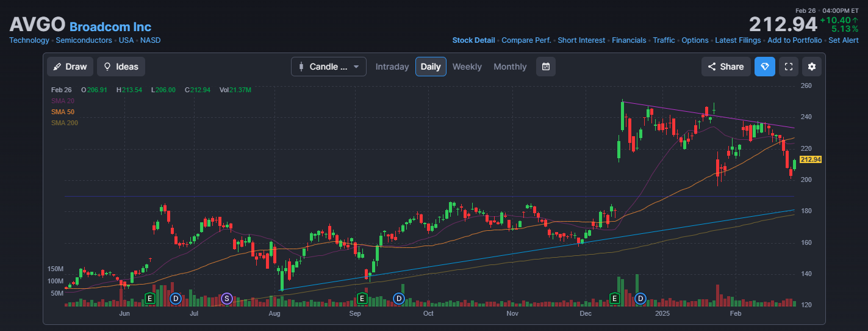Click the SMA 20 indicator label
The image size is (868, 331).
point(62,101)
